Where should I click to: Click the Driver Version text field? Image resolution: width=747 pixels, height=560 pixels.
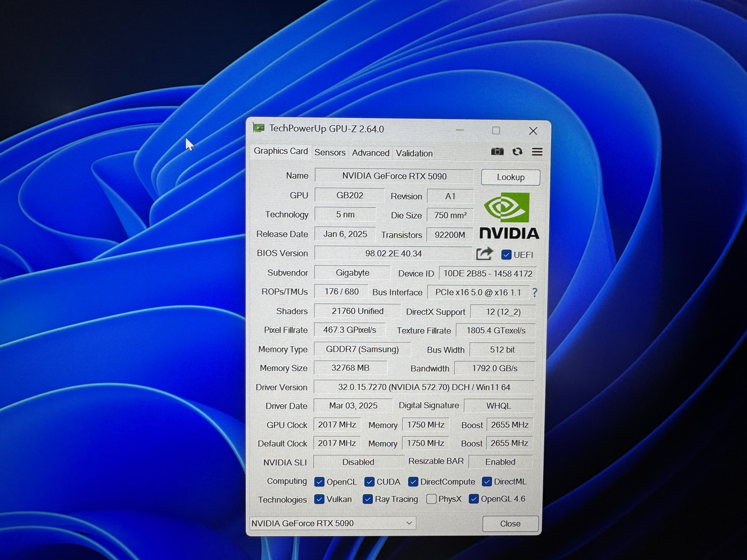click(424, 387)
